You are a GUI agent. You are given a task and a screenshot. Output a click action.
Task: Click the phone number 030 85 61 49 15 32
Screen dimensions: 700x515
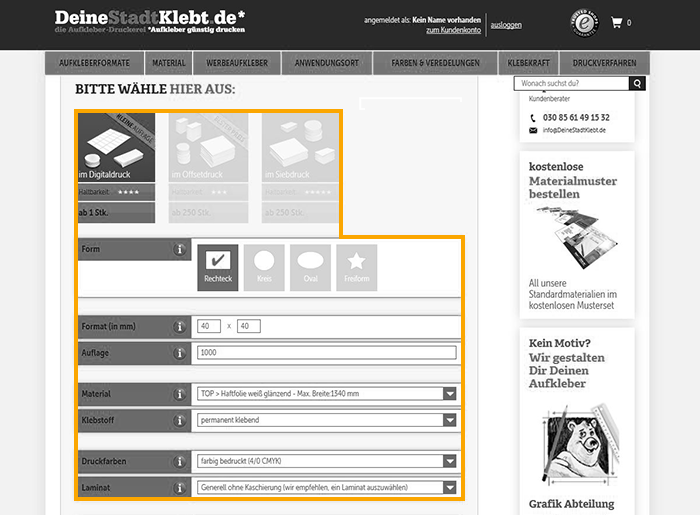tap(576, 118)
